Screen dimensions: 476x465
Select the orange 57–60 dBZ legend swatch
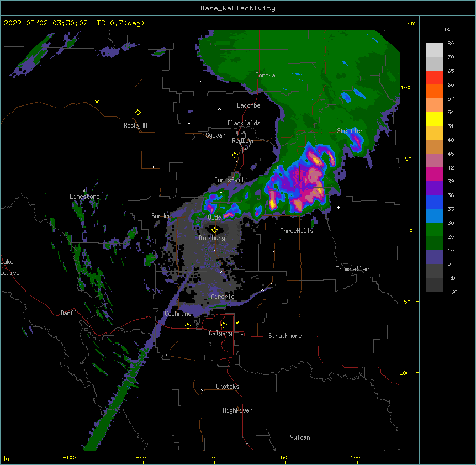click(x=434, y=91)
